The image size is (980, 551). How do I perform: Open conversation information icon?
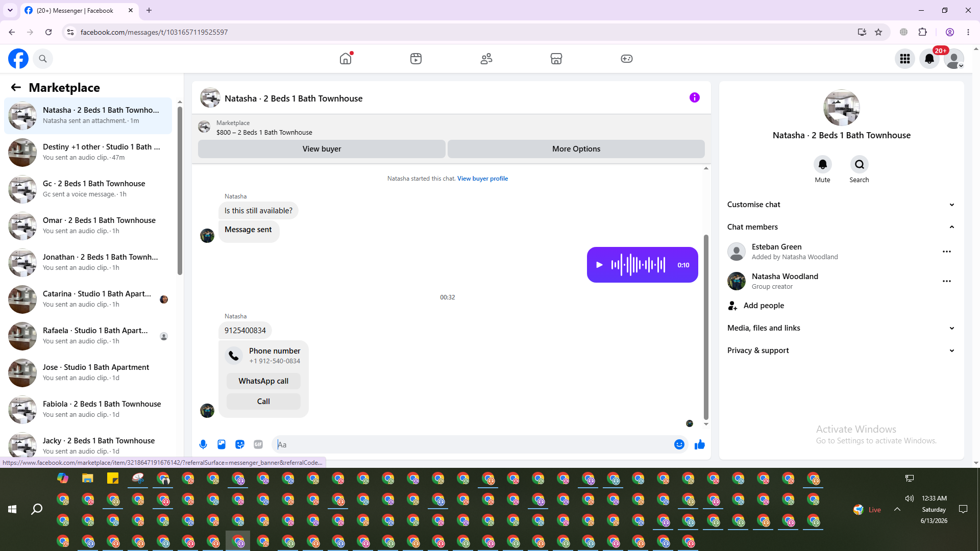(x=695, y=97)
